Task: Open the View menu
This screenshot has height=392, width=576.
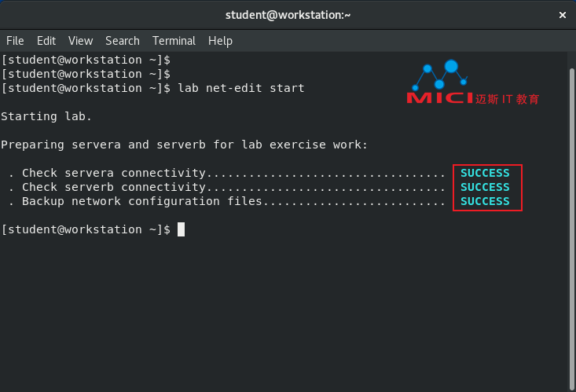Action: [x=80, y=41]
